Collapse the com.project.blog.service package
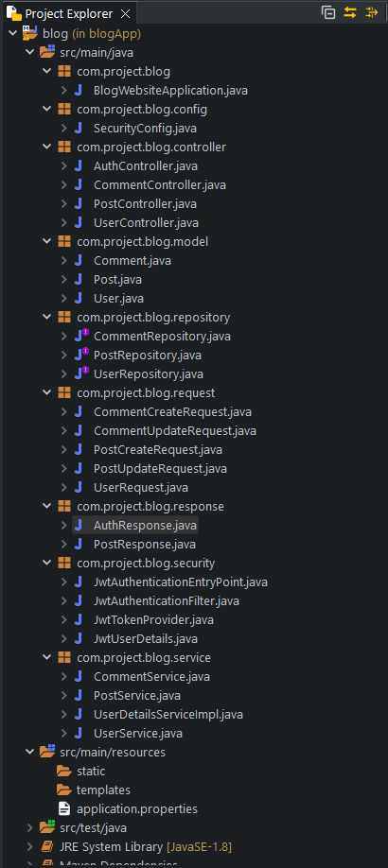Viewport: 388px width, 868px height. 46,658
